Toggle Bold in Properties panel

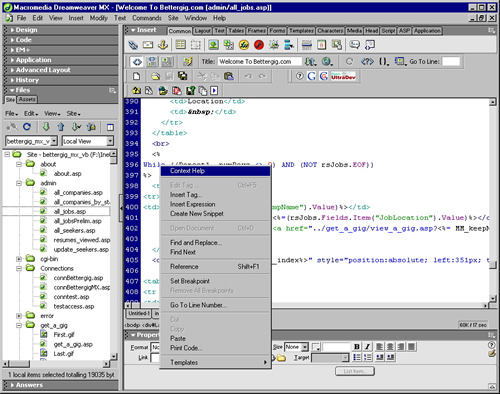point(357,347)
